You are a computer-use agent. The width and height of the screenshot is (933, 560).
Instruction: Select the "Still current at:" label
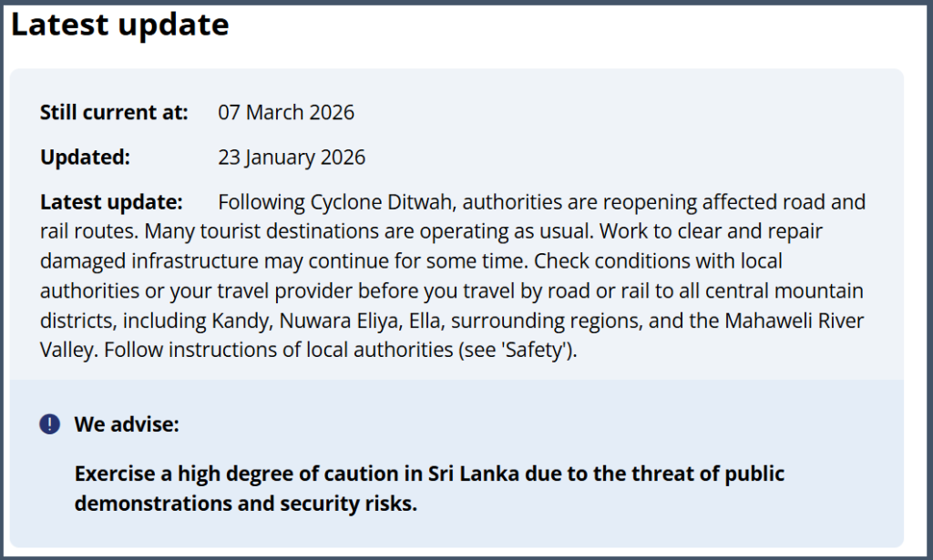pos(114,113)
